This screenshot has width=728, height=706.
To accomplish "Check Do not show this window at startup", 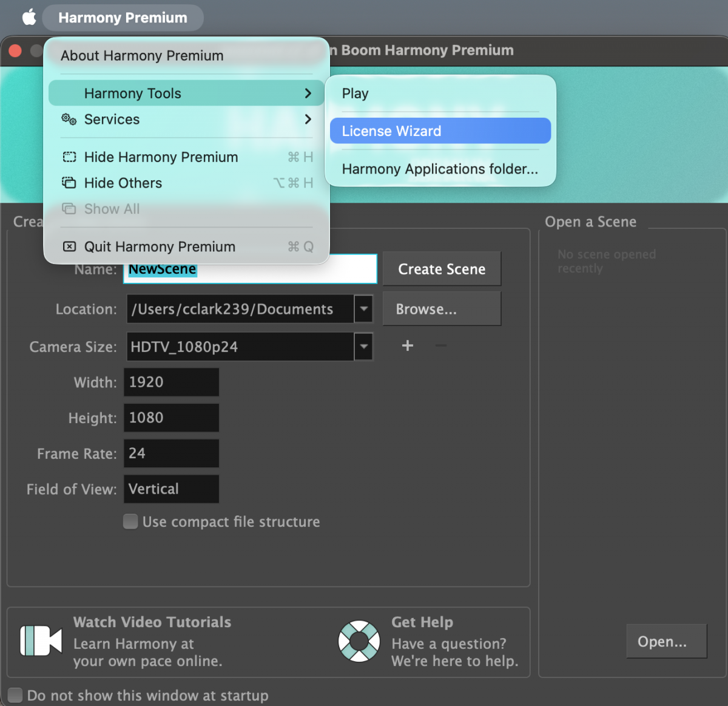I will pos(15,695).
